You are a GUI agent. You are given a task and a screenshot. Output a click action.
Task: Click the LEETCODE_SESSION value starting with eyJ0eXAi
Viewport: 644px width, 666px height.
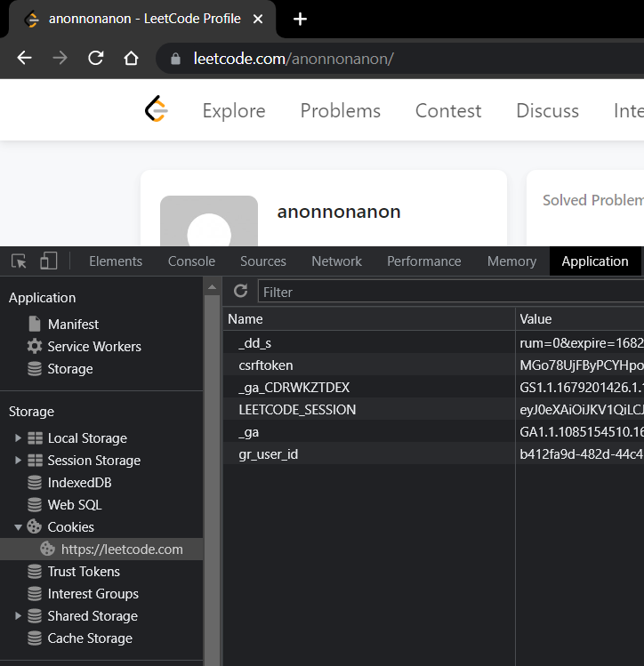pyautogui.click(x=582, y=409)
